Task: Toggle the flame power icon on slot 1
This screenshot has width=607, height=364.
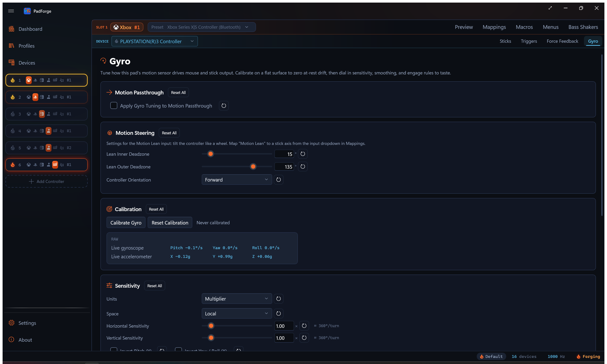Action: point(13,80)
